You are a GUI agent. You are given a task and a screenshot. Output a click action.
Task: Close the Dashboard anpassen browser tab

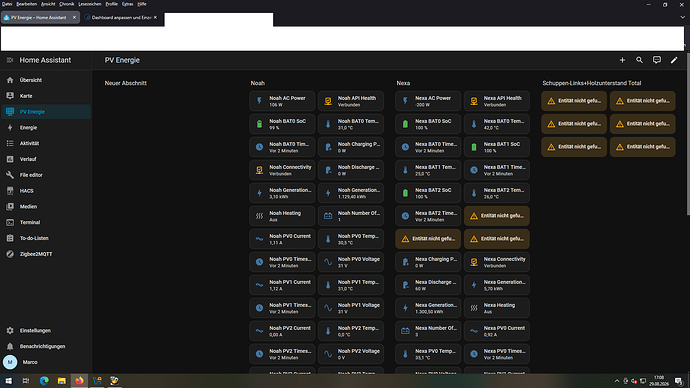click(x=155, y=18)
